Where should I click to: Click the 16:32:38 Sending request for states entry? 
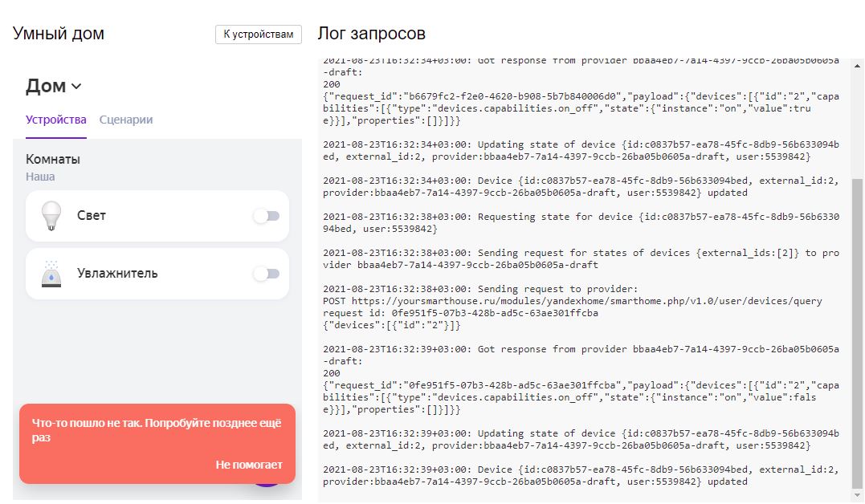click(581, 258)
